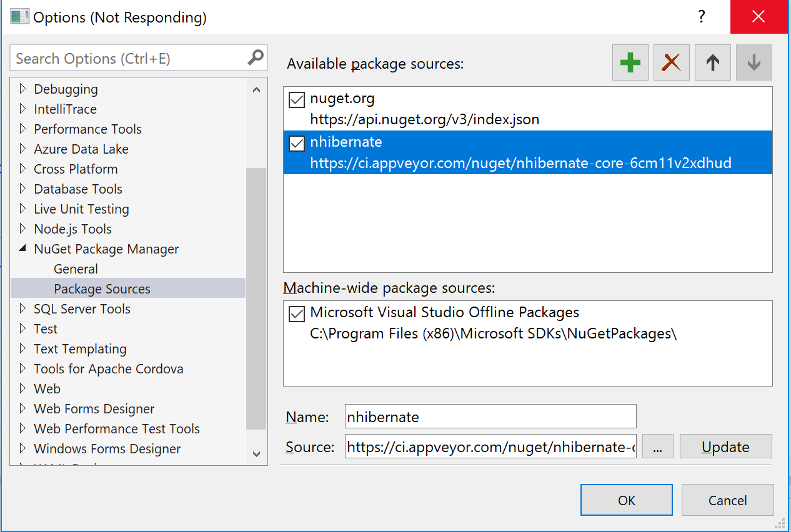Remove selected package source with X icon
Image resolution: width=791 pixels, height=532 pixels.
point(672,62)
